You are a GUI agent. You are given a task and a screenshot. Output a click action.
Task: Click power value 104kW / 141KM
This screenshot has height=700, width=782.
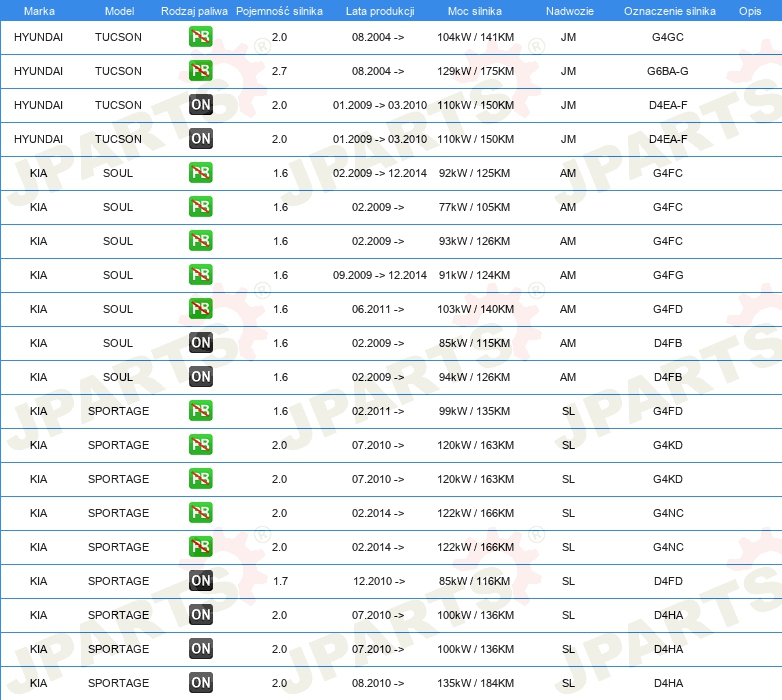[475, 37]
